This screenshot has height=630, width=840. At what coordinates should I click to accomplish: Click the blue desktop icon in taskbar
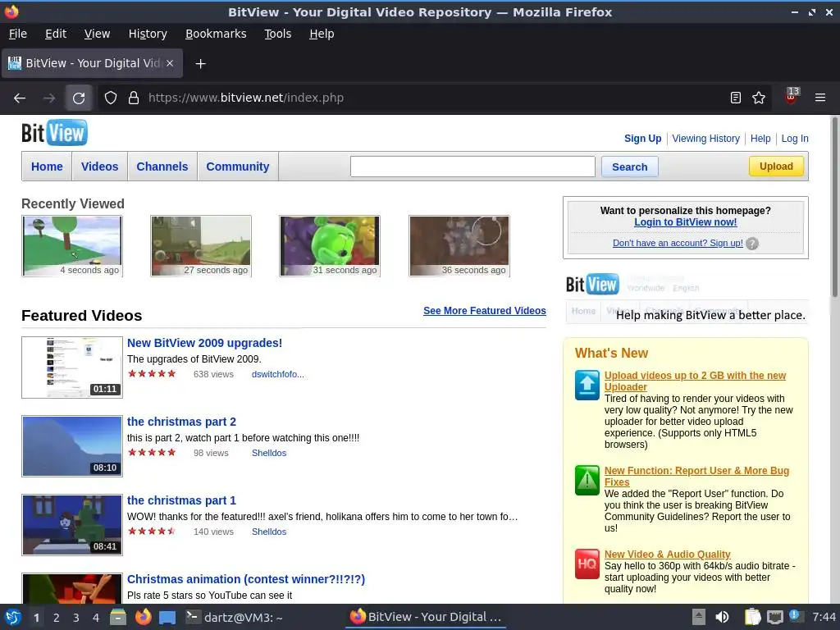pos(167,618)
